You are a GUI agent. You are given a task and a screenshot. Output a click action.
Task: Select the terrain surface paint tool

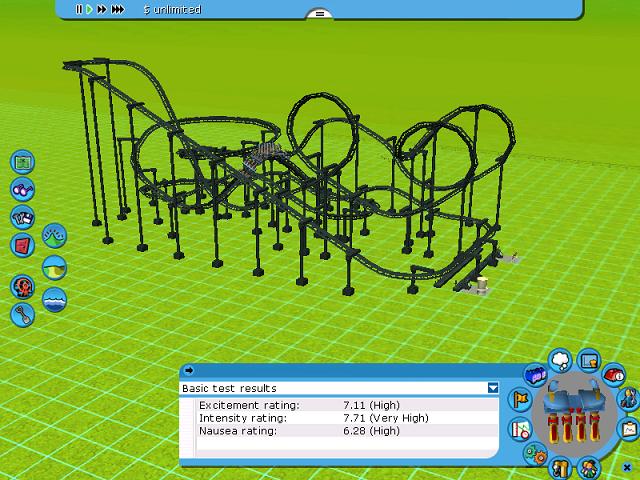(x=54, y=268)
